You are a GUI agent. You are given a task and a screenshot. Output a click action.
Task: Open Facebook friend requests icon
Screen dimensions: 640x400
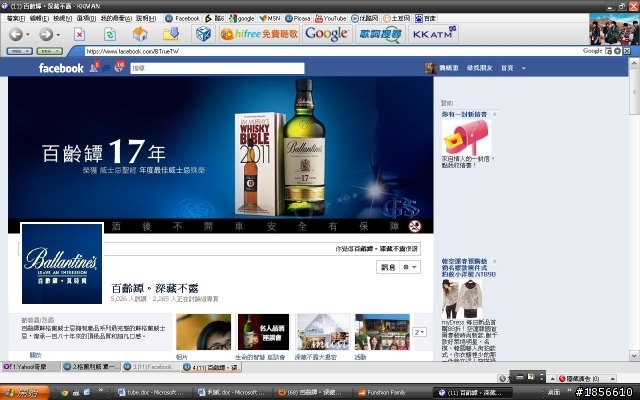93,68
